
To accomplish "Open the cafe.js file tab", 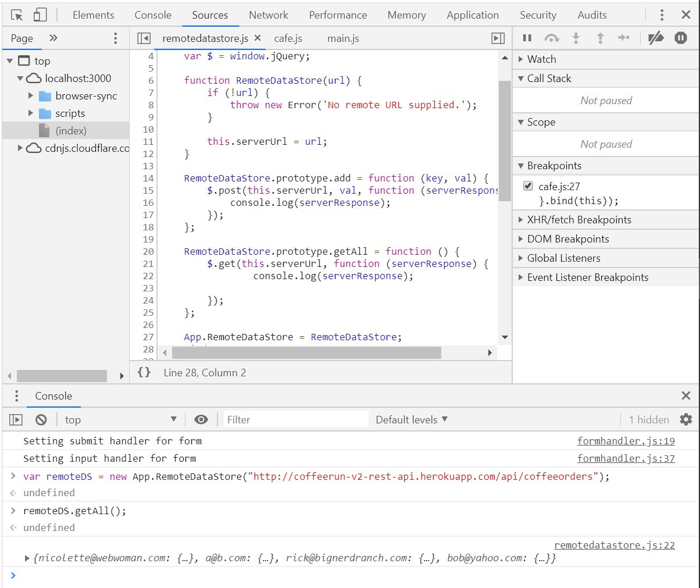I will pyautogui.click(x=288, y=38).
